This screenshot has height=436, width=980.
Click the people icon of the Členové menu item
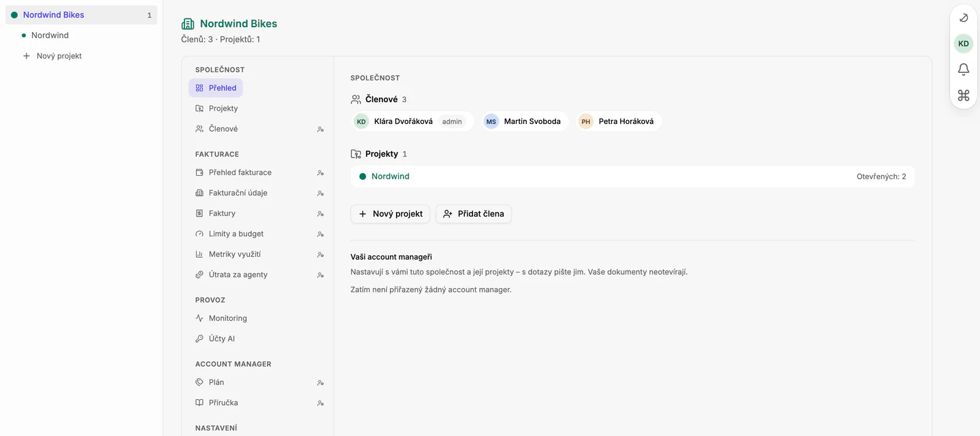(199, 129)
